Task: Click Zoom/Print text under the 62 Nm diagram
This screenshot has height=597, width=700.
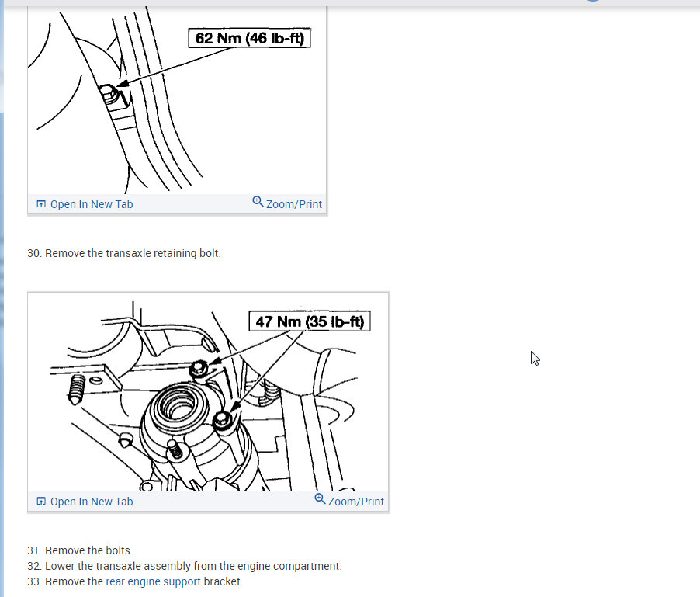Action: click(294, 204)
